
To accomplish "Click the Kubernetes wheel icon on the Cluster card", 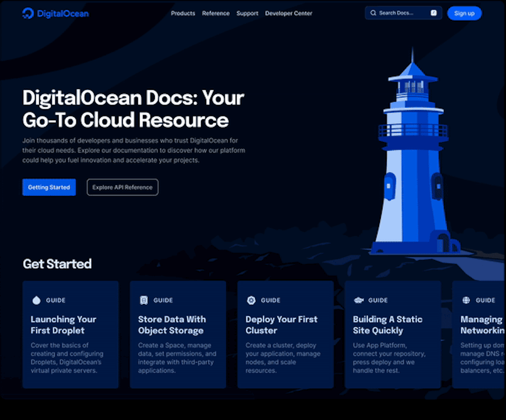I will coord(251,300).
